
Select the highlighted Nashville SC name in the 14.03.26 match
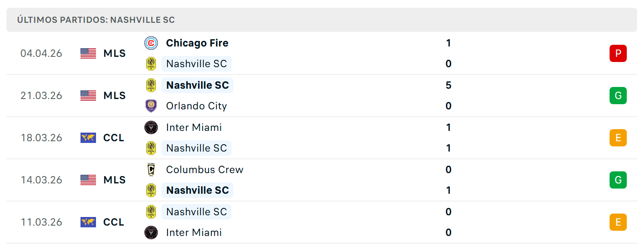tap(198, 190)
